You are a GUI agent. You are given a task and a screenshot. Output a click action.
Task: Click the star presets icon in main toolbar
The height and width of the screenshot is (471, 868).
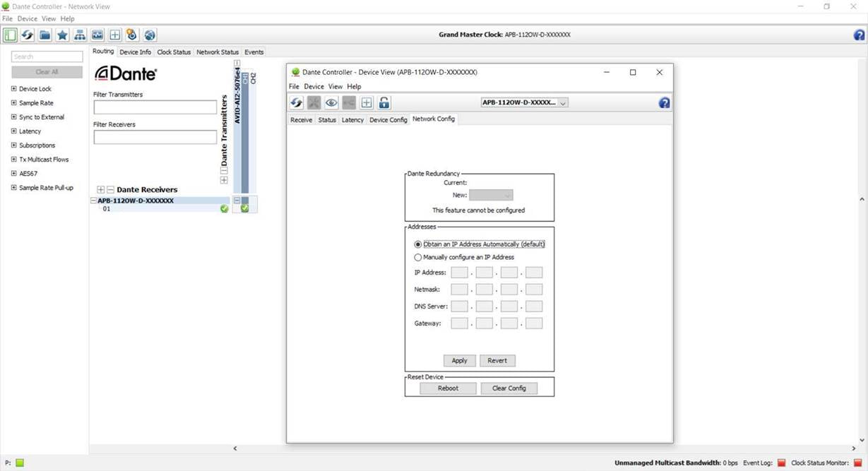(62, 35)
